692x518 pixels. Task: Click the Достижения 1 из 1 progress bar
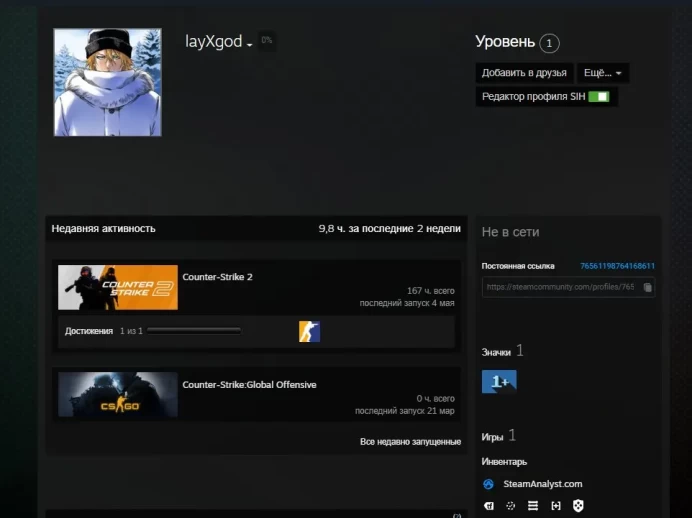(194, 330)
